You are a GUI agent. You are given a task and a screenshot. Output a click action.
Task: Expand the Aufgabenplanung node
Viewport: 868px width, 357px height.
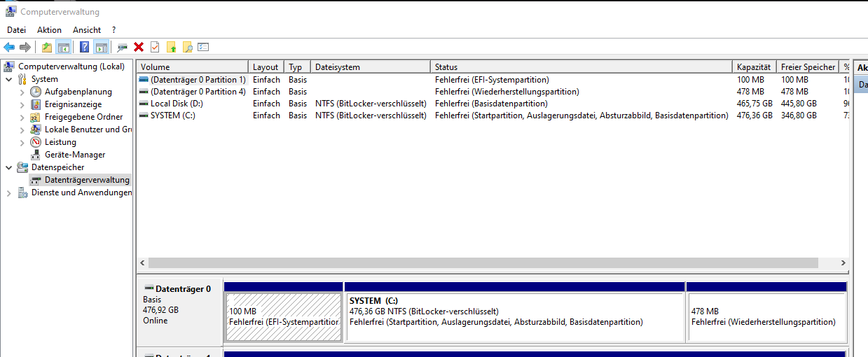[22, 92]
